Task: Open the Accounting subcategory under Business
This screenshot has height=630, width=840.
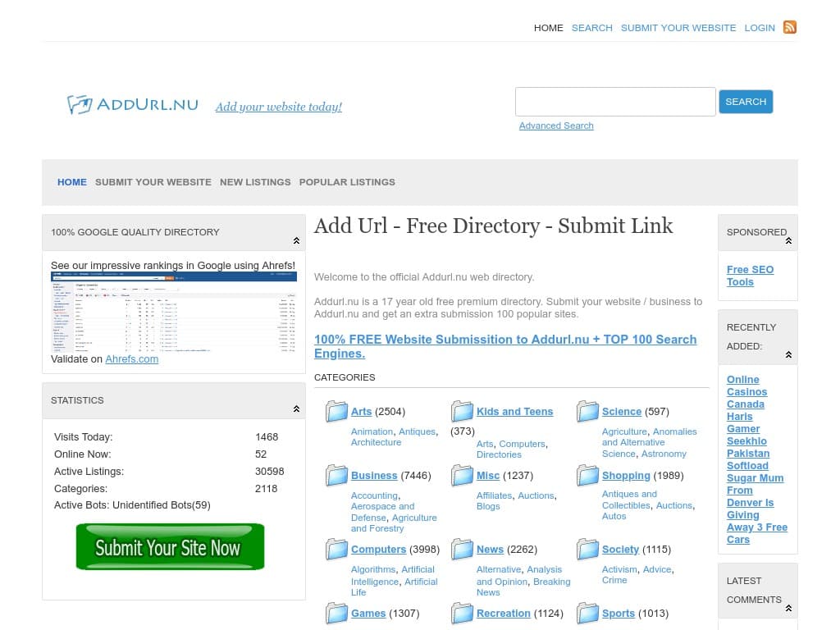Action: [x=374, y=495]
